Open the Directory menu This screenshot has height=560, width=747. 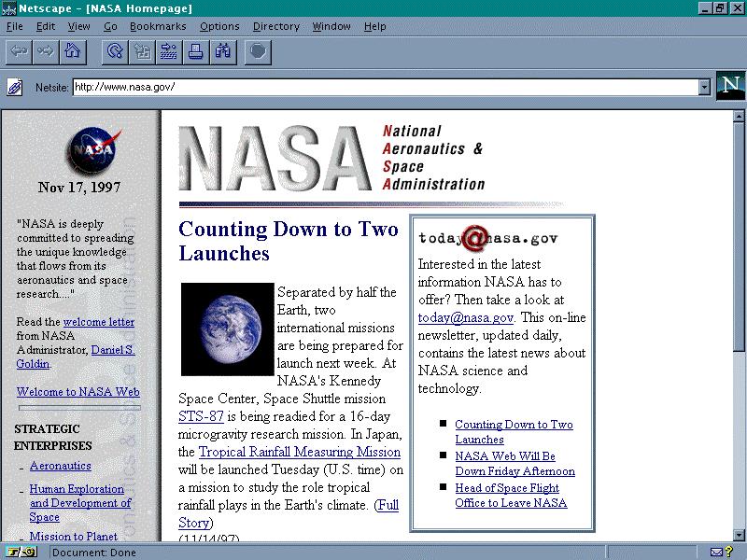pos(275,27)
